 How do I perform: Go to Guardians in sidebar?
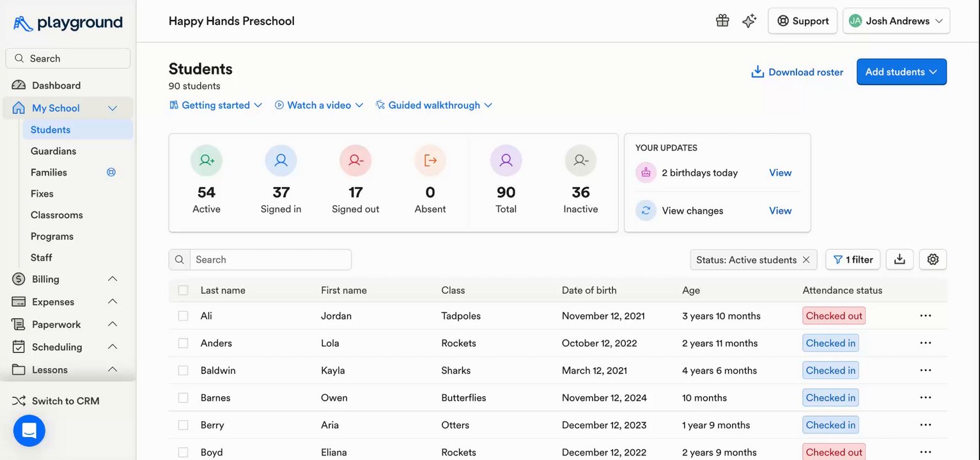tap(53, 151)
